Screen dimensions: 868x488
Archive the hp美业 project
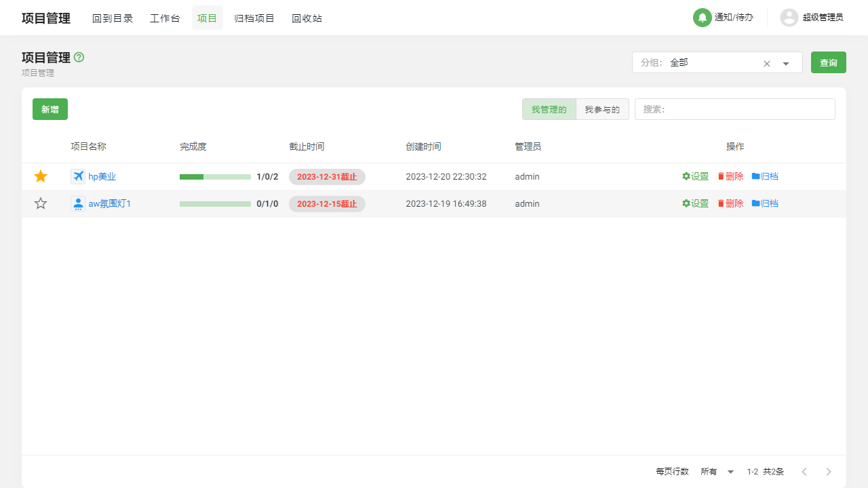coord(765,176)
